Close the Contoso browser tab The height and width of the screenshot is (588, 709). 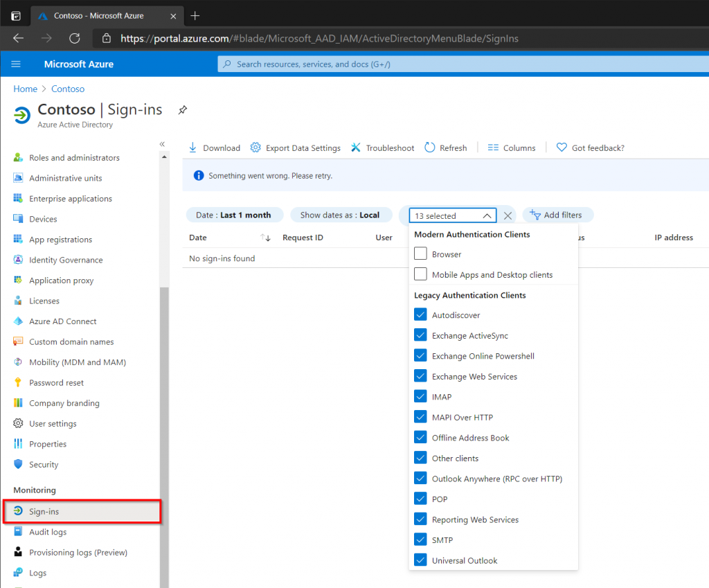pyautogui.click(x=173, y=16)
